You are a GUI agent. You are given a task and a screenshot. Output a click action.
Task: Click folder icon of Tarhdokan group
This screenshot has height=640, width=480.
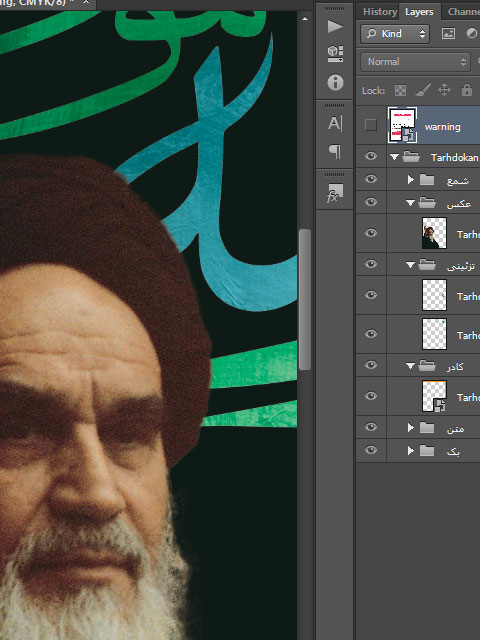click(x=411, y=157)
